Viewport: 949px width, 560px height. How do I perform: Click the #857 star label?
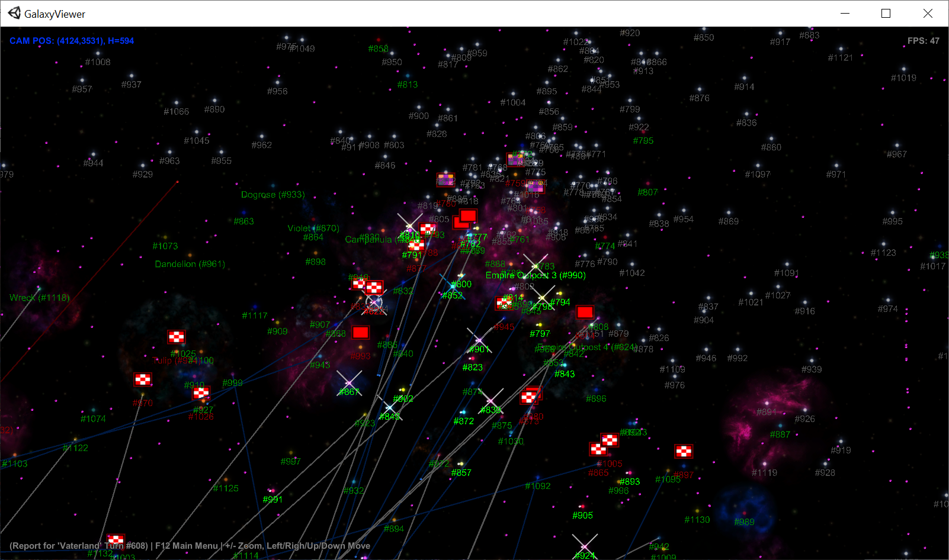[x=461, y=472]
